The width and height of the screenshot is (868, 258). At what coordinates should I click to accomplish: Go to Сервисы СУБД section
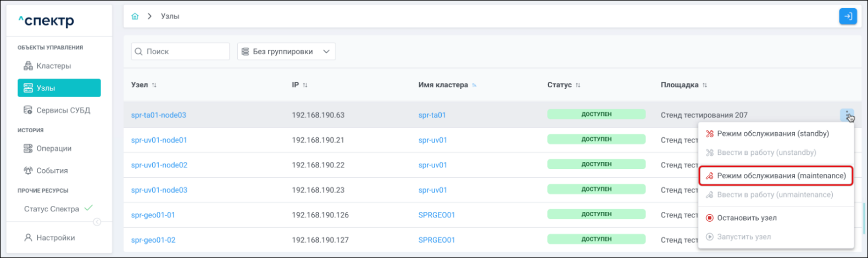click(x=63, y=110)
